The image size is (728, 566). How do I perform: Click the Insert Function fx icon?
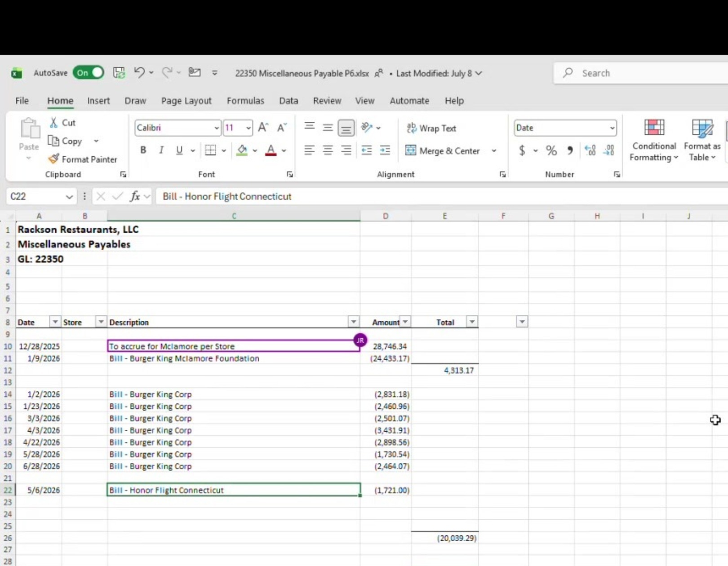pyautogui.click(x=135, y=196)
